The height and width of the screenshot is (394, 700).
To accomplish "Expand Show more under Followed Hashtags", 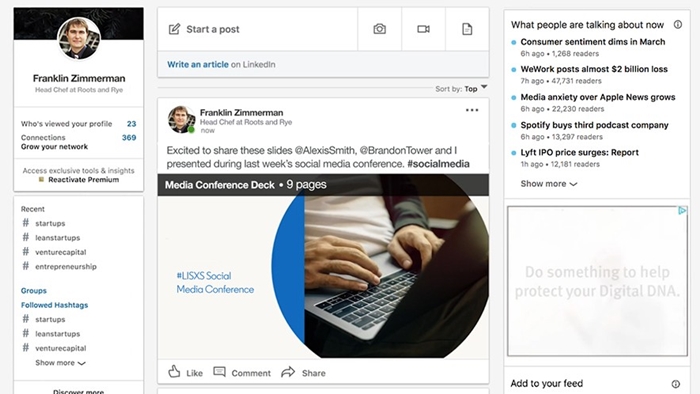I will click(x=60, y=363).
